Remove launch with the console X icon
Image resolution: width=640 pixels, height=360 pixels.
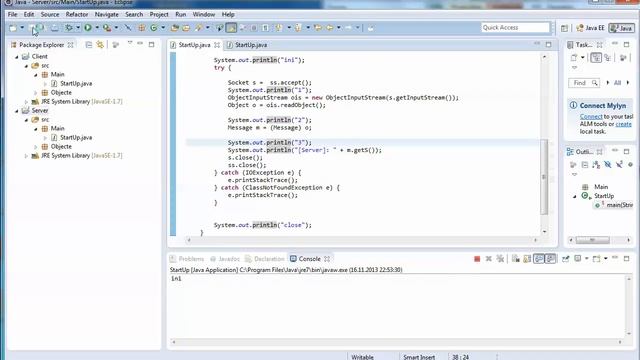point(489,259)
